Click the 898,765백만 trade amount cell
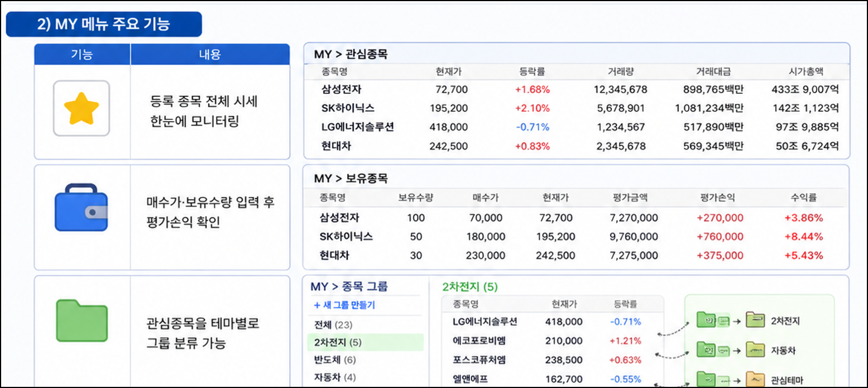This screenshot has width=868, height=388. point(713,89)
